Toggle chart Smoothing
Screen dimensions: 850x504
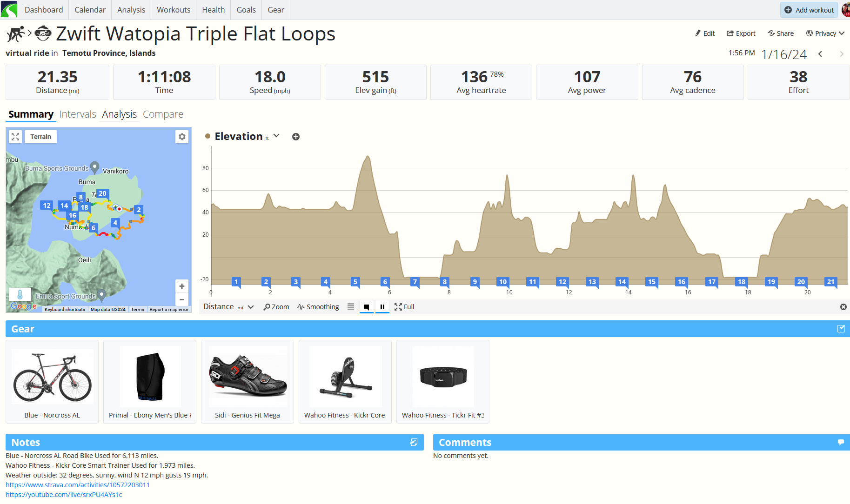click(318, 307)
